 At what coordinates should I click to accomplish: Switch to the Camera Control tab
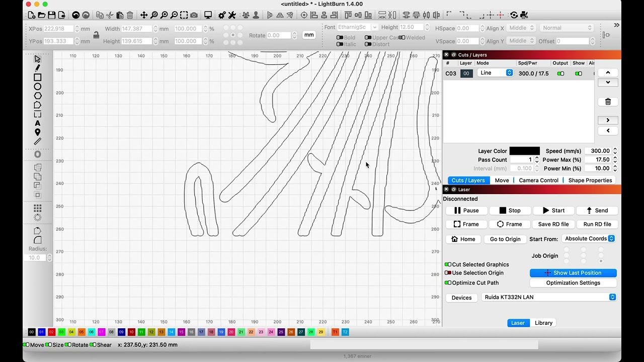[x=538, y=180]
